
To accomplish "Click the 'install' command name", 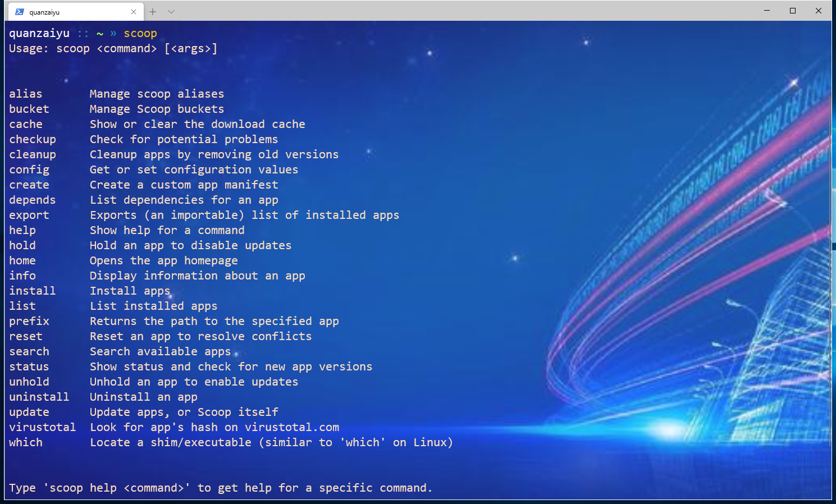I will 33,291.
